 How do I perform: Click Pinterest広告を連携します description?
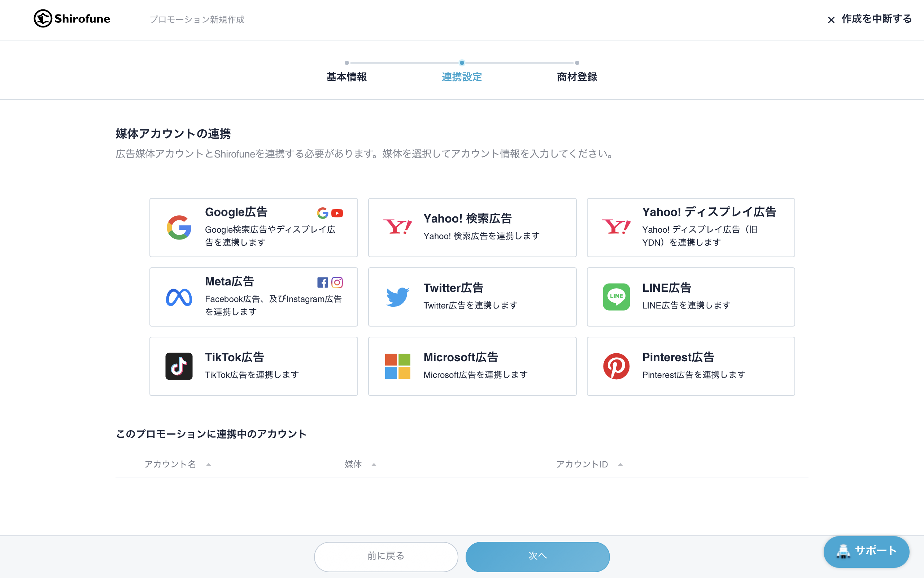[694, 375]
